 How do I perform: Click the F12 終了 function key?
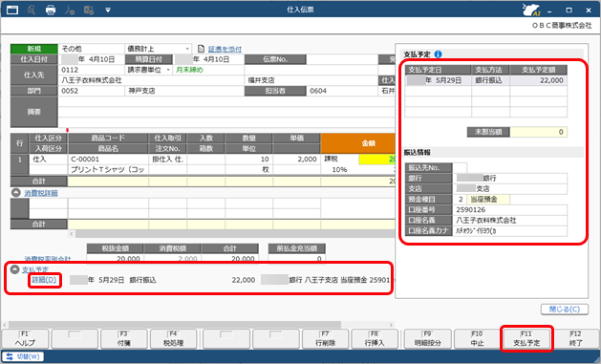[576, 339]
